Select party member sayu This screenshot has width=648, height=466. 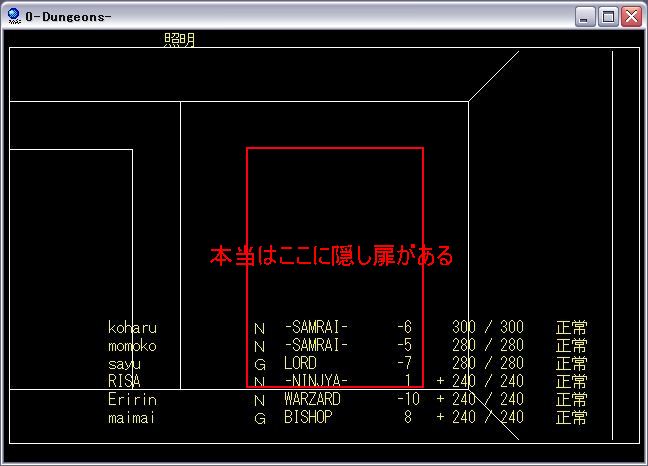pos(124,364)
